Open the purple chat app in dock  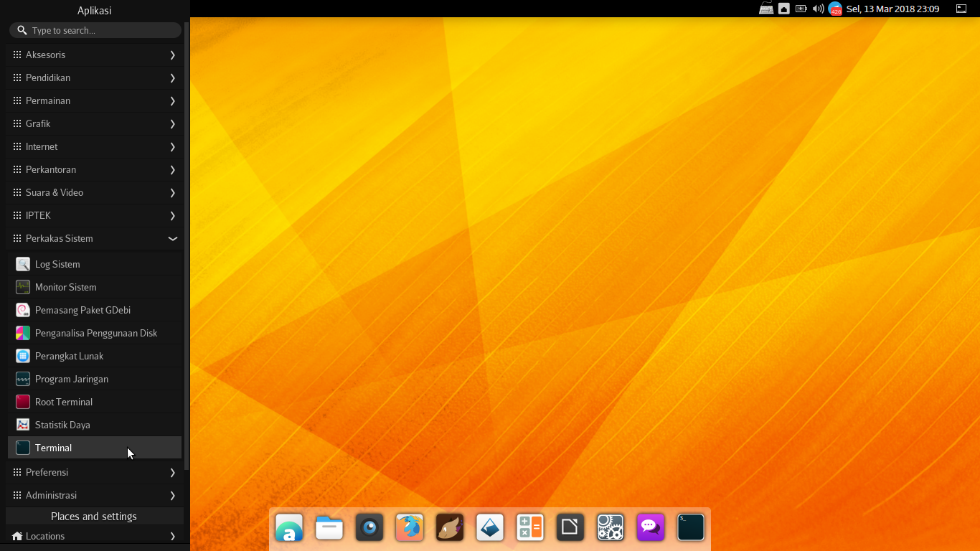pos(651,528)
